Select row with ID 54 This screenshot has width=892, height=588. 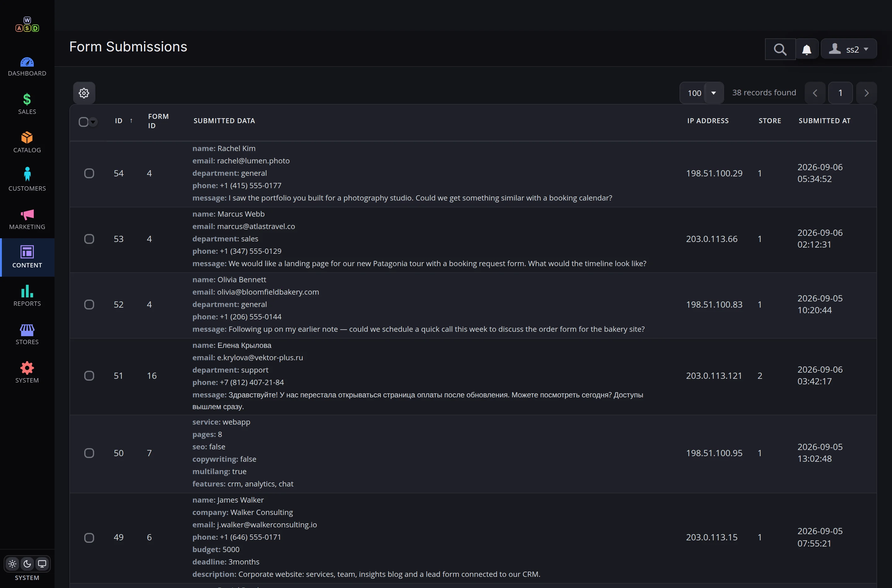89,173
